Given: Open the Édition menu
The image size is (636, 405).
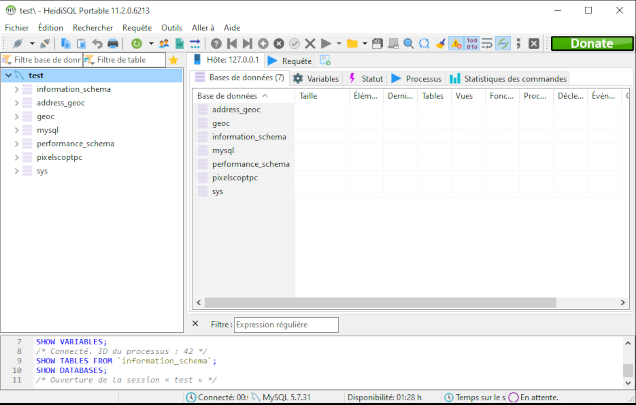Looking at the screenshot, I should pos(51,28).
